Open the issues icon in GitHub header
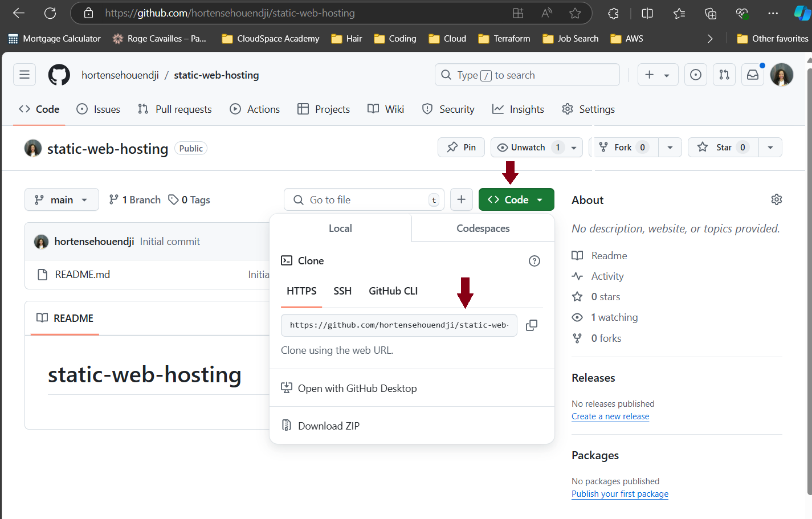Image resolution: width=812 pixels, height=519 pixels. pos(696,75)
